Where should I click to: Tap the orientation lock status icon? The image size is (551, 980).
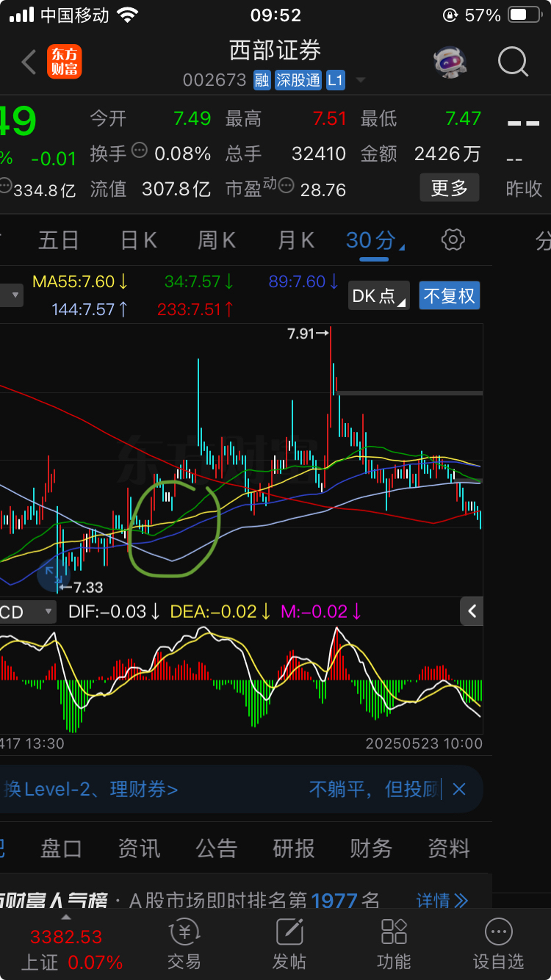click(x=449, y=15)
